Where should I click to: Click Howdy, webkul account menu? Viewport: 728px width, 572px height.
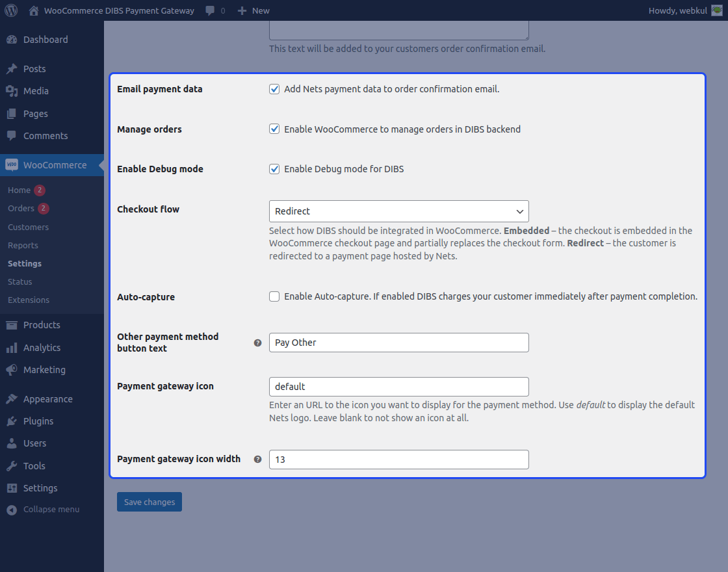point(678,10)
